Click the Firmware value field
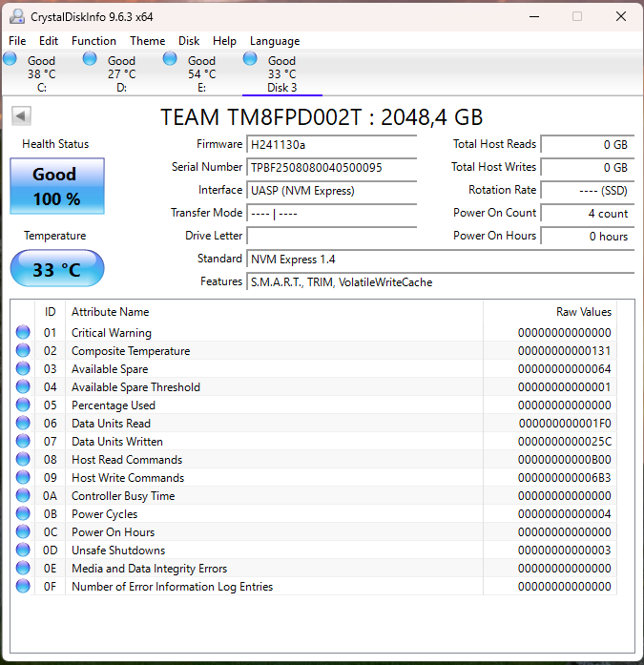The image size is (644, 665). point(331,145)
